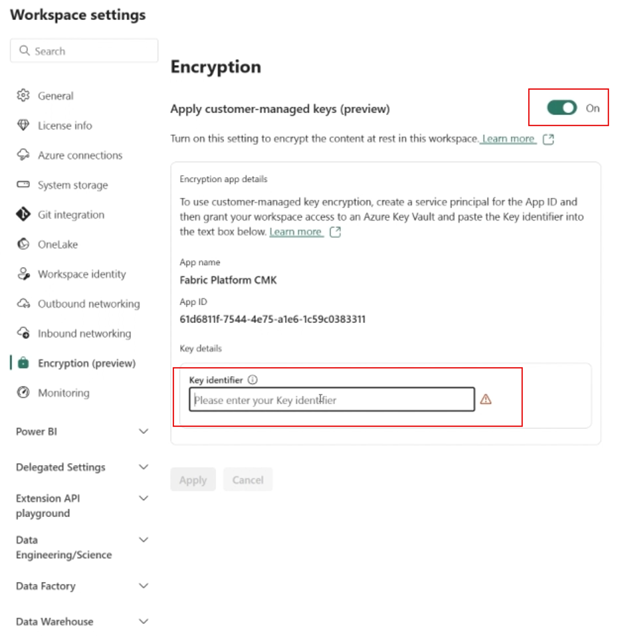Select the Azure connections cloud icon
625x636 pixels.
tap(24, 155)
